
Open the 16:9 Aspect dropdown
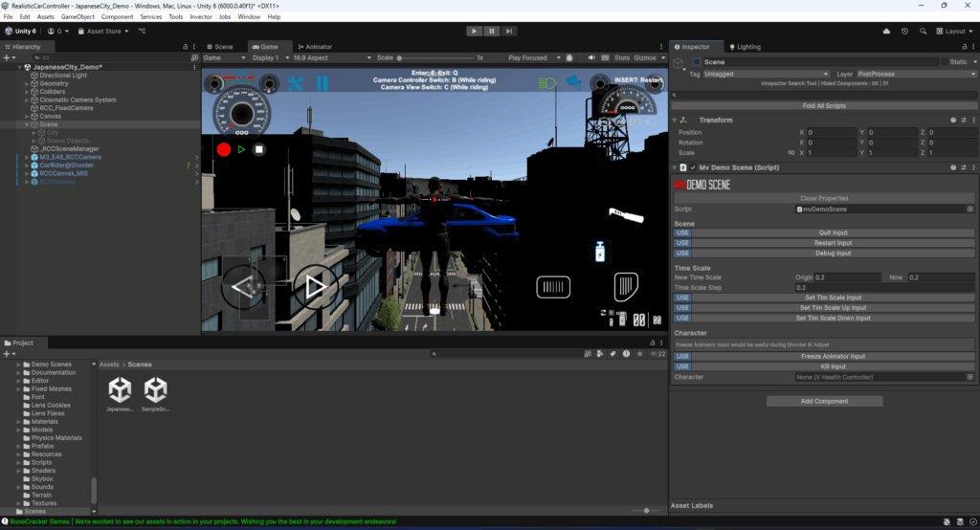[x=331, y=57]
